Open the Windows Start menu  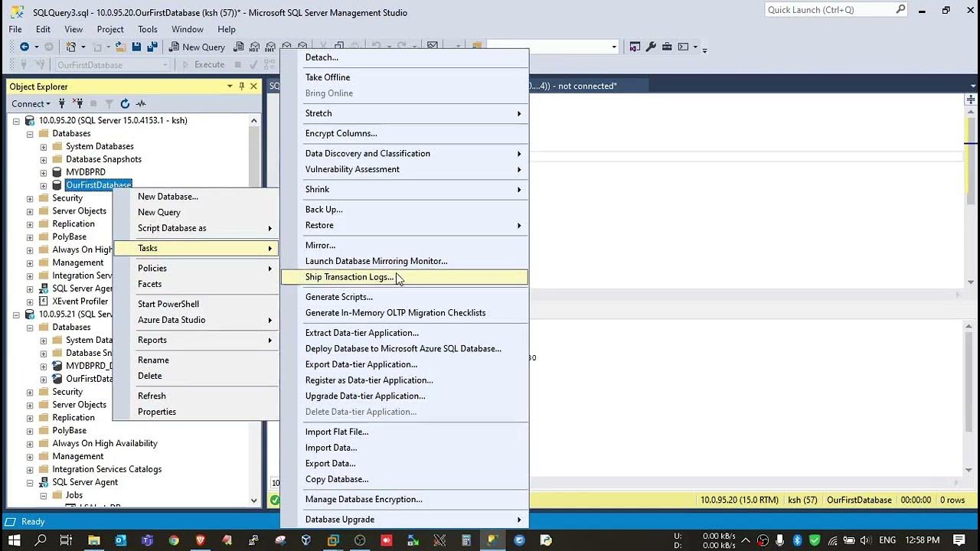click(15, 540)
